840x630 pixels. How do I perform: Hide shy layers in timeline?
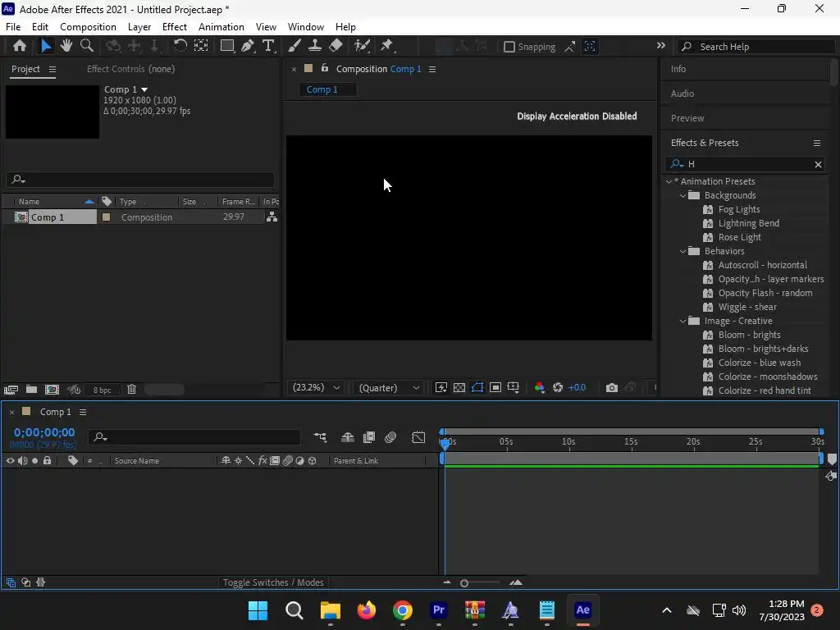pos(348,437)
